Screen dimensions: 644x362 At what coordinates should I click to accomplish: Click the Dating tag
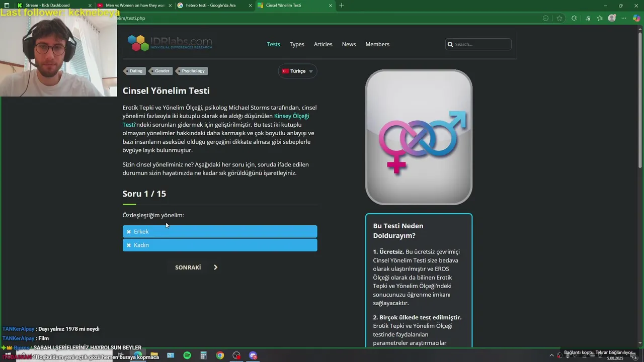coord(135,71)
